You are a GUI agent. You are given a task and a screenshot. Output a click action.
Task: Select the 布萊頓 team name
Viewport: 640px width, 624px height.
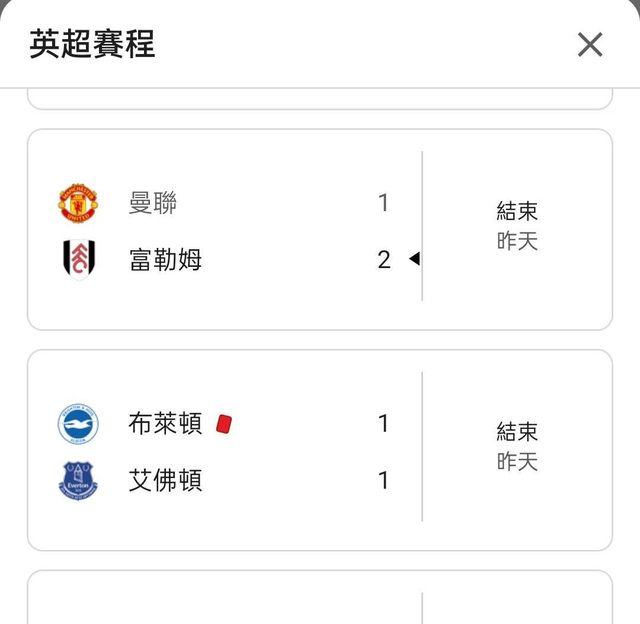tap(165, 424)
